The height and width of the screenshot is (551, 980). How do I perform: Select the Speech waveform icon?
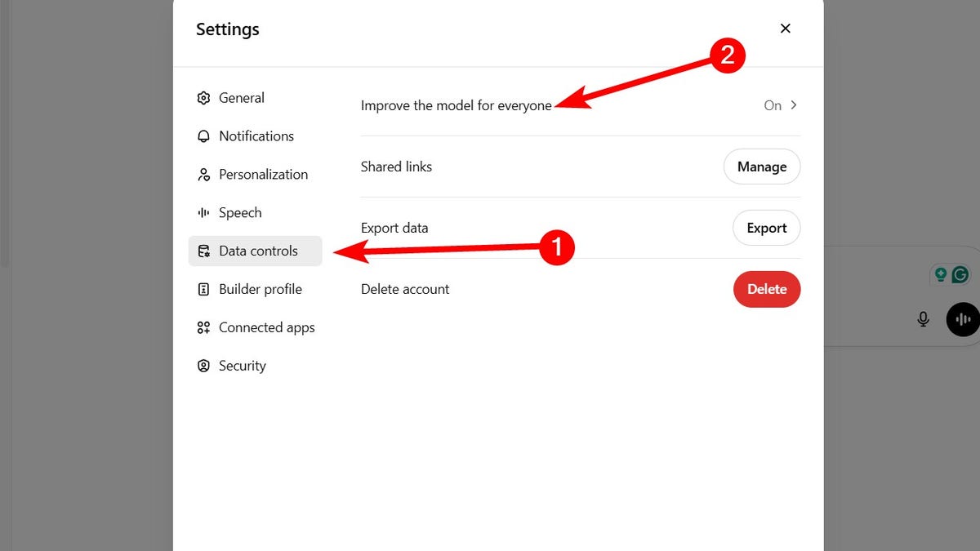click(x=203, y=212)
